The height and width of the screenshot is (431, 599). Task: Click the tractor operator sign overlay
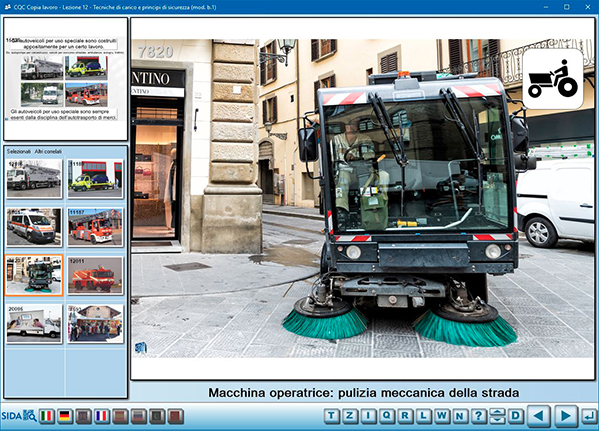click(x=552, y=79)
